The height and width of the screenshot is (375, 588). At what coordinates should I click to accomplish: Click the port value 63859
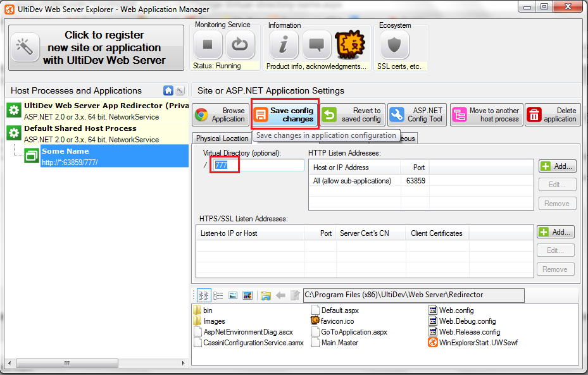coord(415,181)
